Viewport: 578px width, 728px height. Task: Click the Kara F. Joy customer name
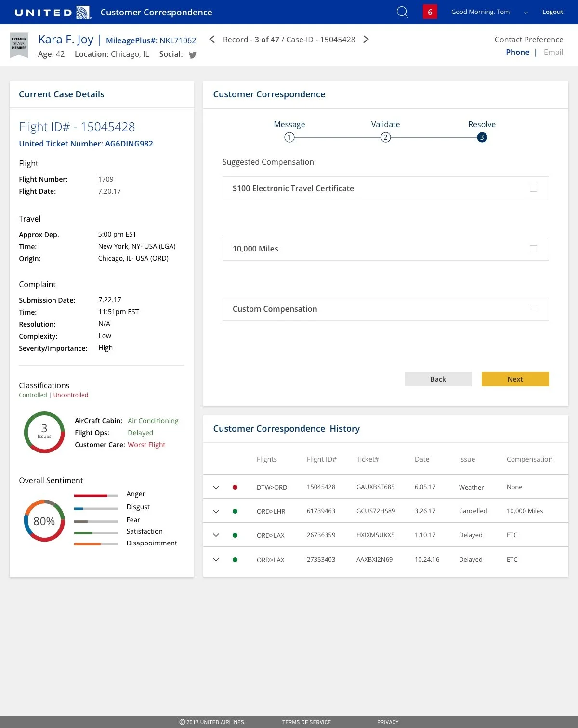pos(66,40)
